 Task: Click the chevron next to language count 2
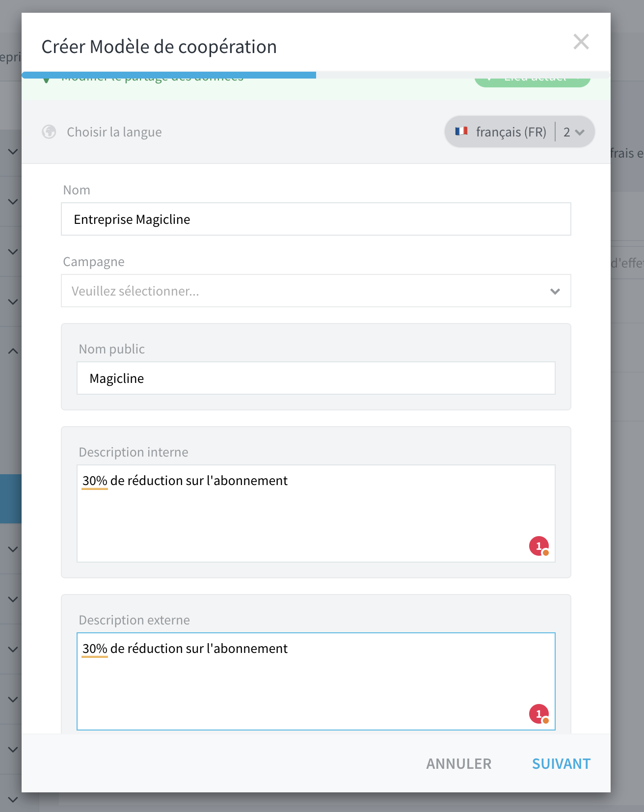[x=580, y=133]
